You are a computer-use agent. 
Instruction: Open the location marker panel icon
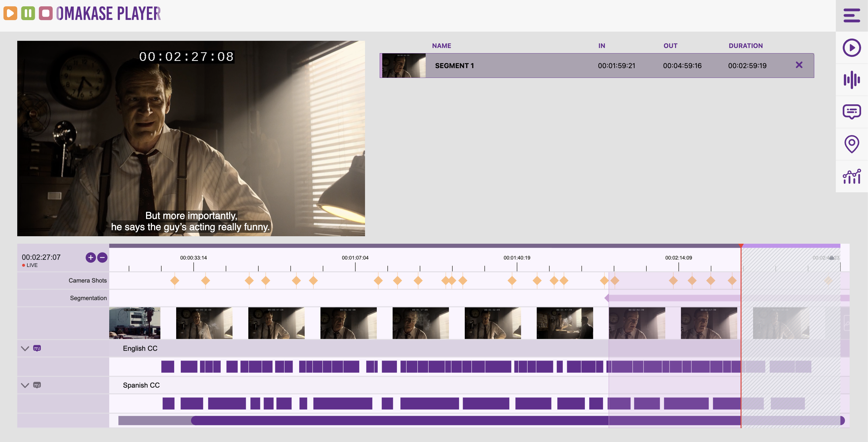click(x=852, y=144)
